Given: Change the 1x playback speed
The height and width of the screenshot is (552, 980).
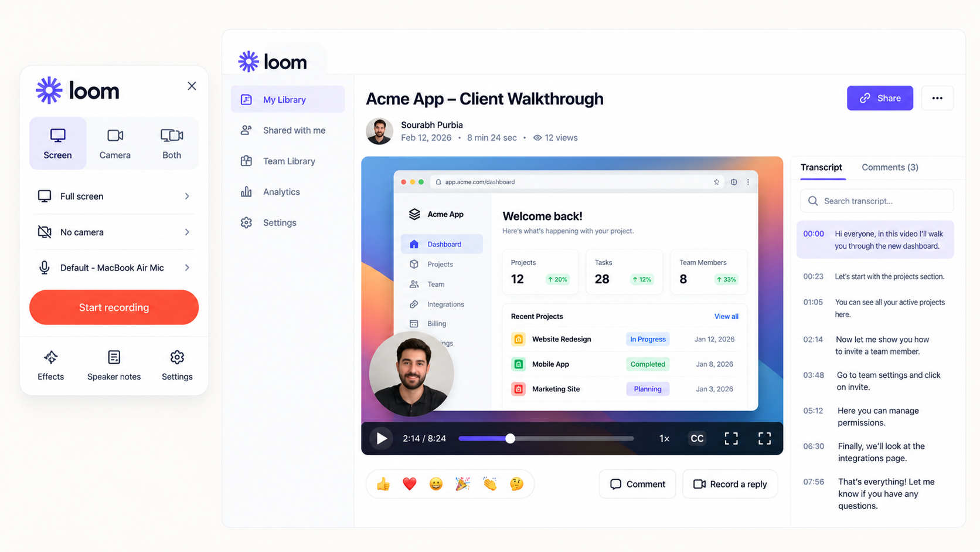Looking at the screenshot, I should click(664, 438).
